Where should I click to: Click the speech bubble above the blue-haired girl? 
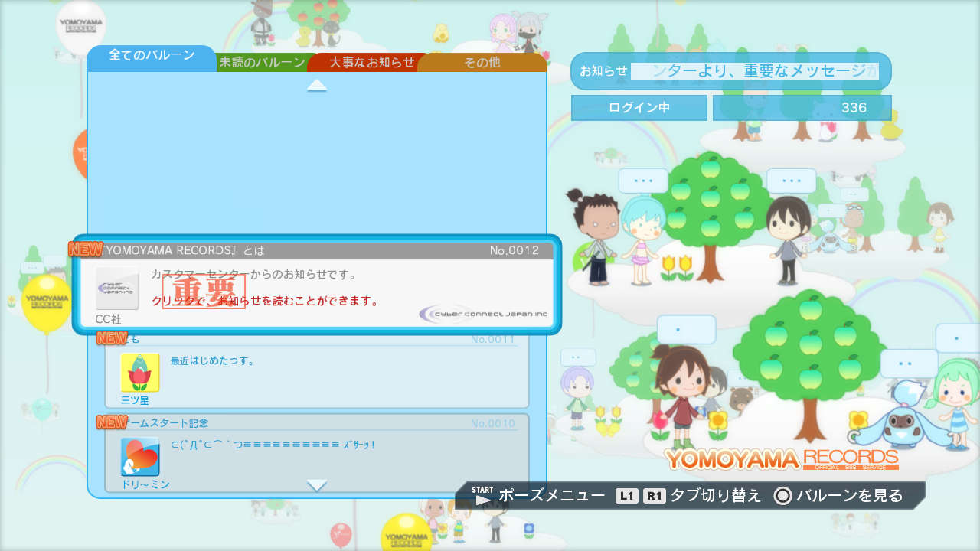tap(643, 181)
